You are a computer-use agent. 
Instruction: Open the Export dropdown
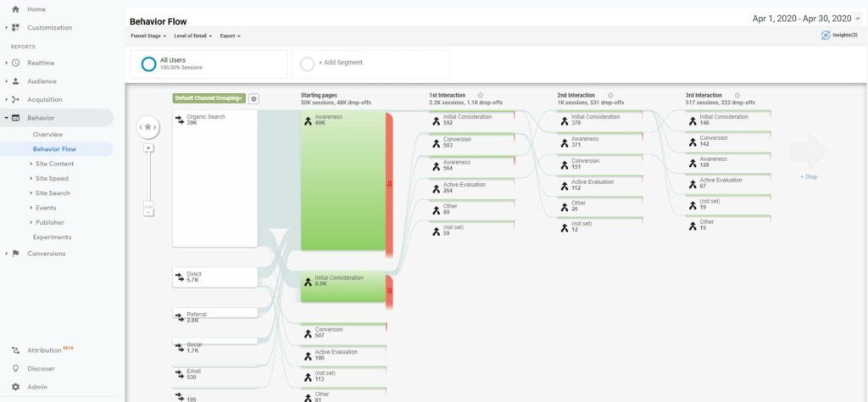(231, 36)
